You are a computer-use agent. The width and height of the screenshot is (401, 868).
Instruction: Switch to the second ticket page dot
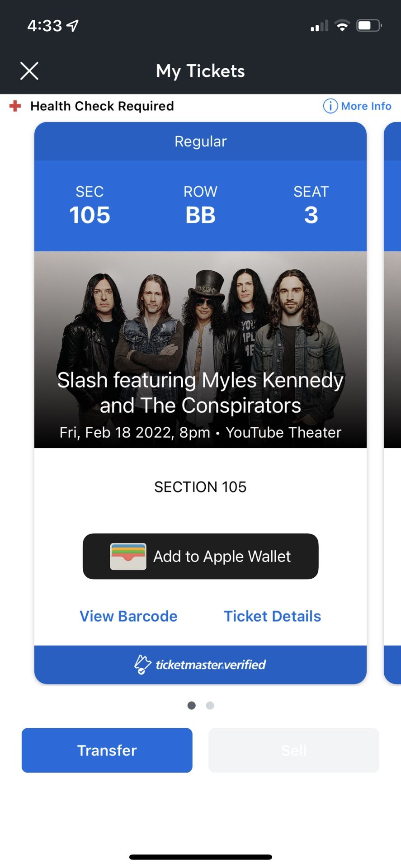click(210, 705)
